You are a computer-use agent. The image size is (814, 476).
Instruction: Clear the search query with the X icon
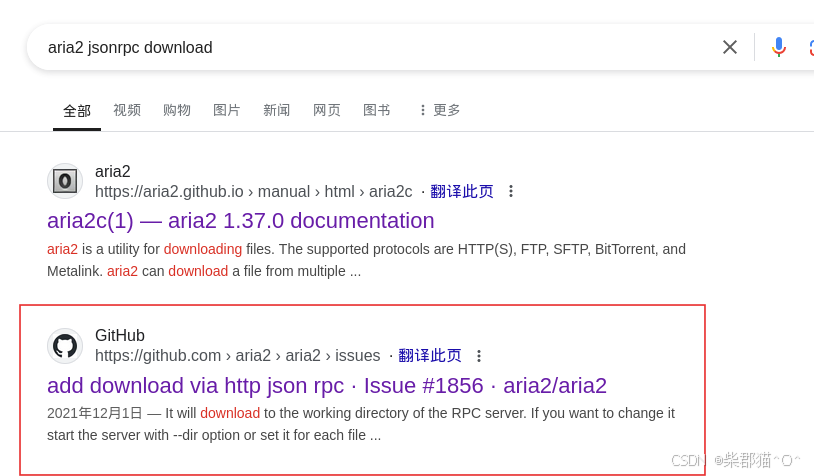(729, 47)
